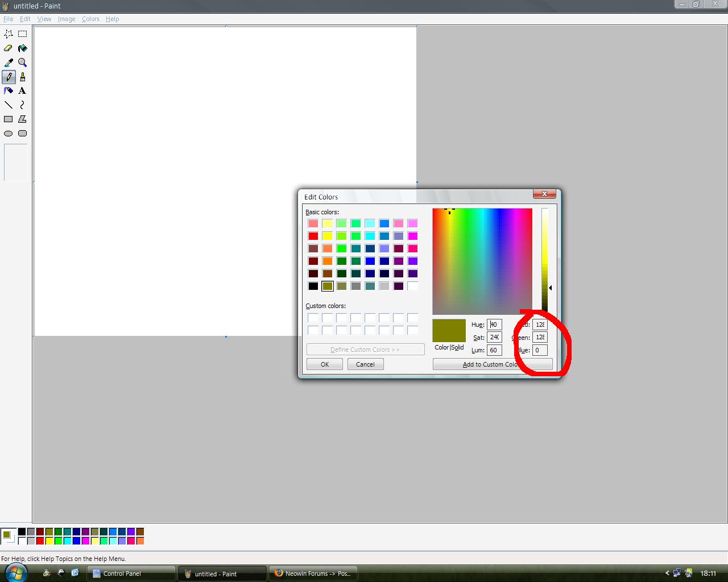Pick black in the Basic colors grid

(x=313, y=286)
